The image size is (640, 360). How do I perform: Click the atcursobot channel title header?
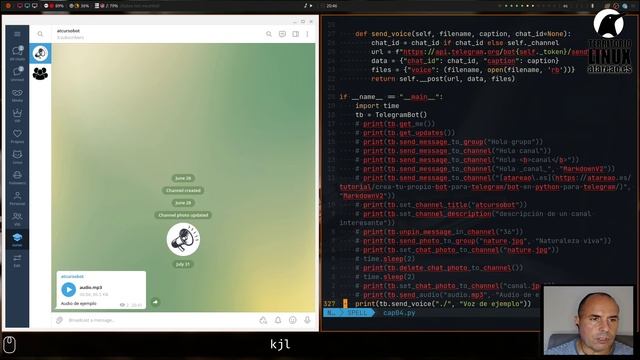click(68, 31)
